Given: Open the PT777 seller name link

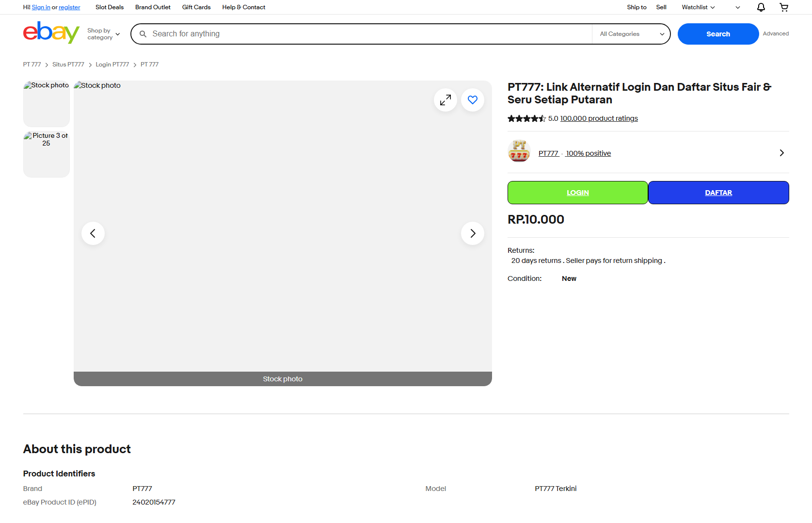Looking at the screenshot, I should 548,153.
